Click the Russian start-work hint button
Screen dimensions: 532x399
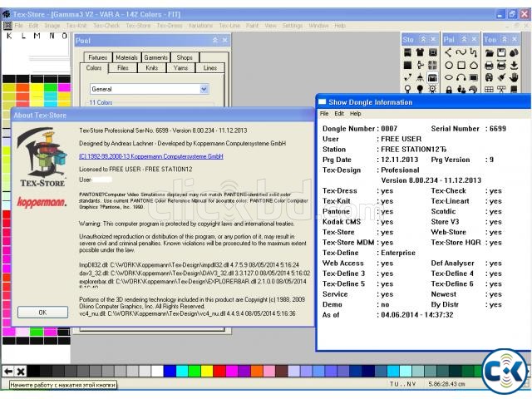(63, 385)
